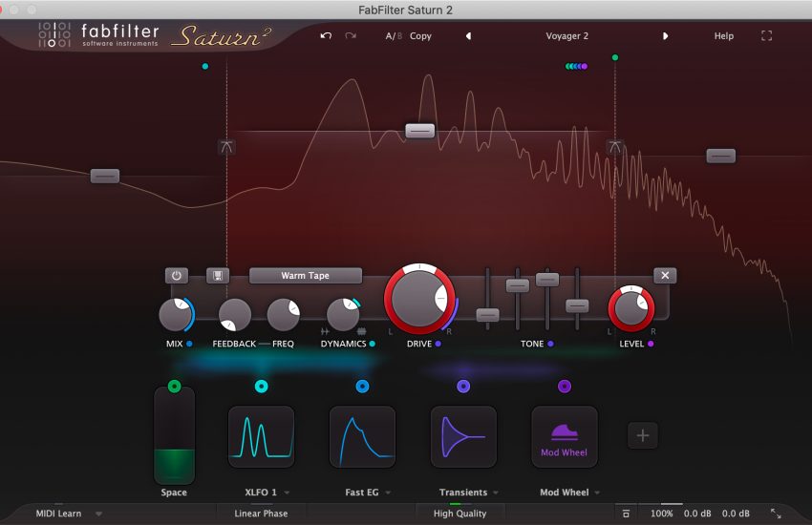
Task: Open the MIDI Learn dropdown arrow
Action: click(98, 514)
